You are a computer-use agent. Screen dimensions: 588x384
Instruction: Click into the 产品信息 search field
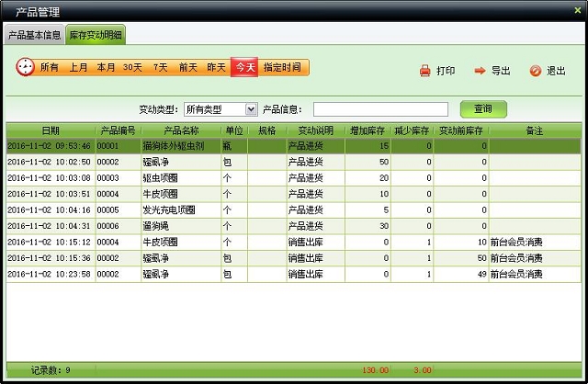(x=380, y=110)
